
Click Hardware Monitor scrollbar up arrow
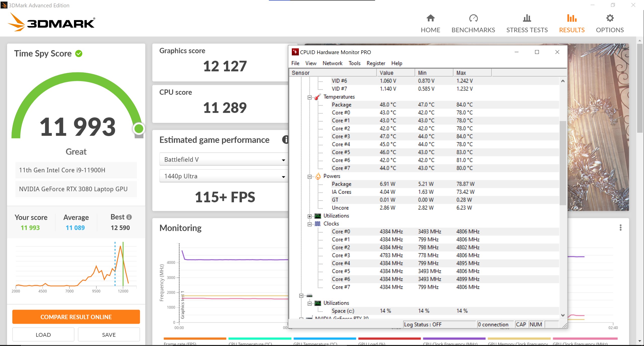(x=563, y=81)
